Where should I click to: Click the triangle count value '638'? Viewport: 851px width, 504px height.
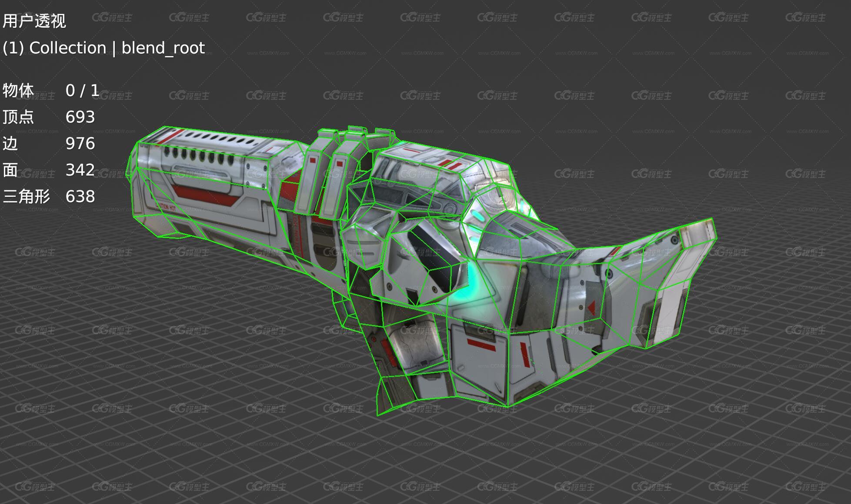[80, 197]
